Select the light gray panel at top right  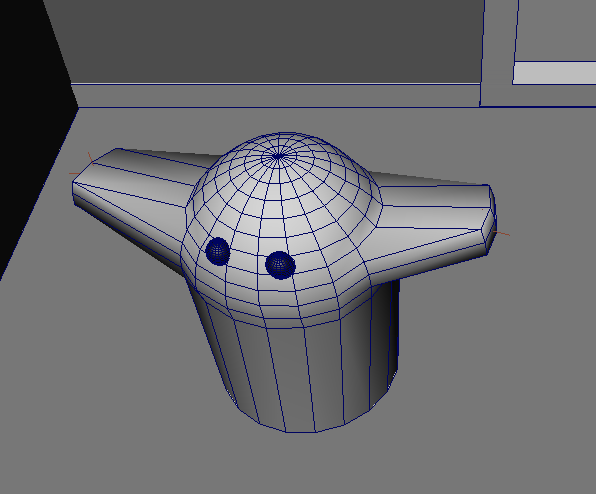pyautogui.click(x=555, y=73)
